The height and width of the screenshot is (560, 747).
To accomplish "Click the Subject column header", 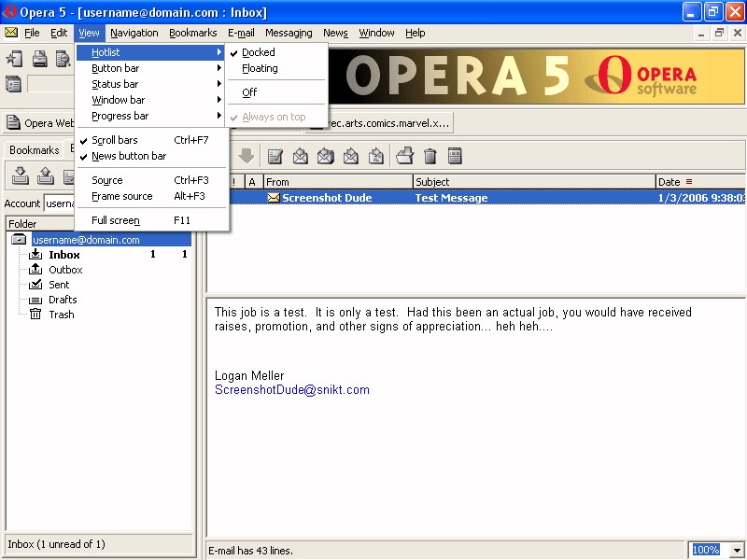I will [534, 182].
